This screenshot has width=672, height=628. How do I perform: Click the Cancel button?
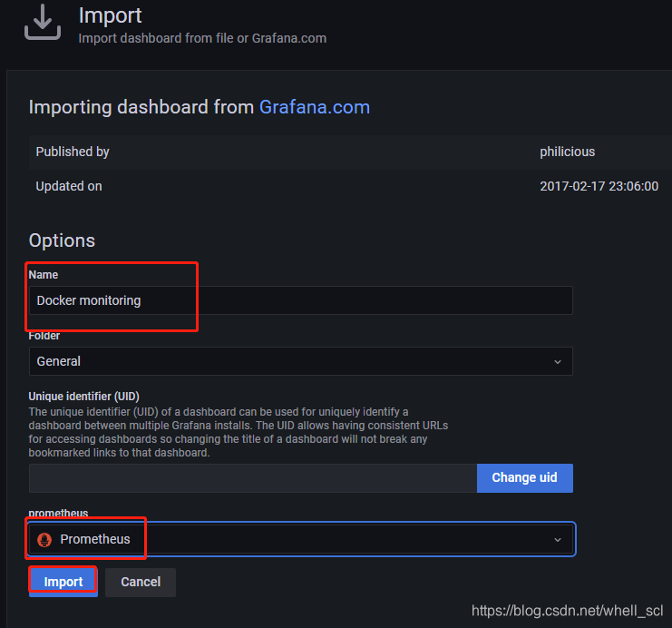[141, 582]
